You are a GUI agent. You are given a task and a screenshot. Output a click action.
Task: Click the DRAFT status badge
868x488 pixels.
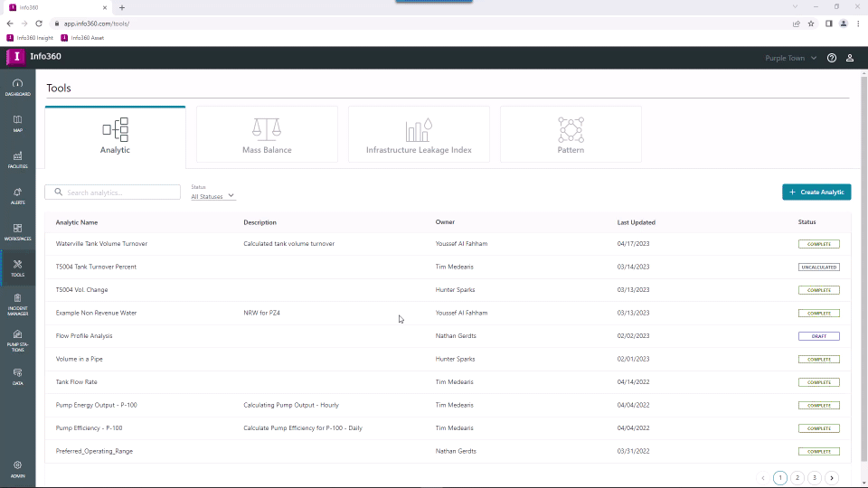pos(819,336)
